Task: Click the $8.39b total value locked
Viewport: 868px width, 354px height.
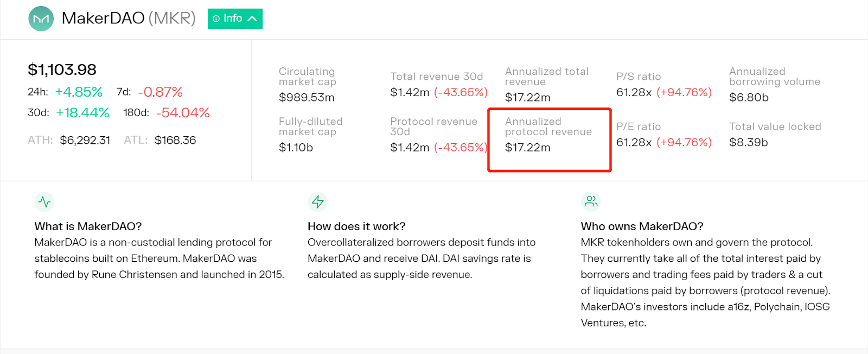Action: tap(749, 142)
